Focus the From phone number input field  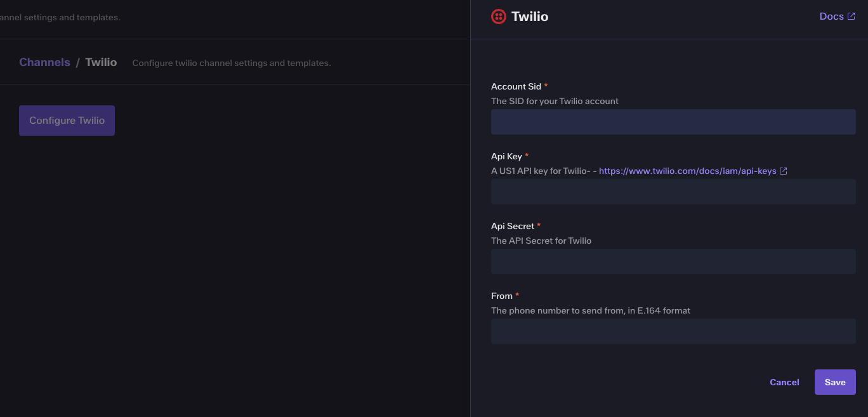click(673, 331)
